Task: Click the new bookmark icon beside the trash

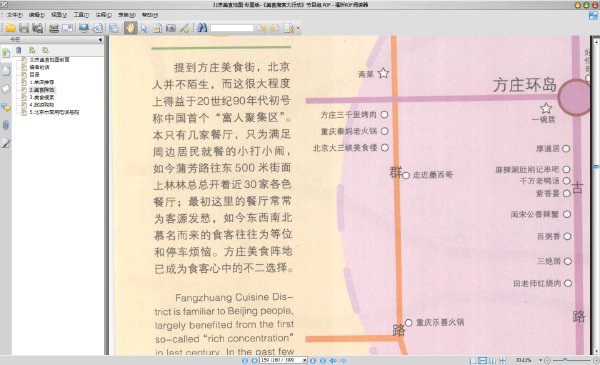Action: point(32,50)
